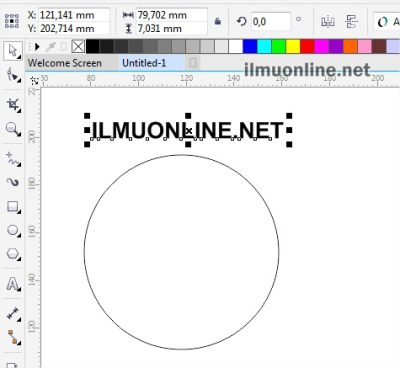Screen dimensions: 400x368
Task: Click the rotation angle input field
Action: coord(270,22)
